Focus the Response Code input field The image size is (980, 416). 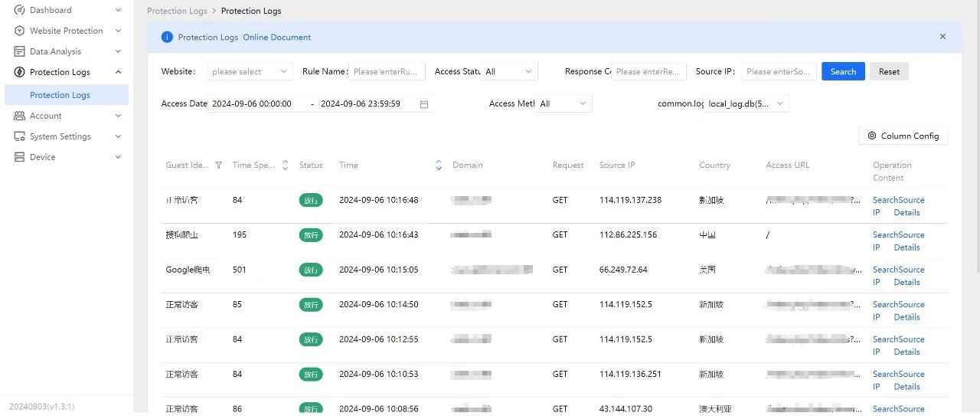tap(648, 71)
